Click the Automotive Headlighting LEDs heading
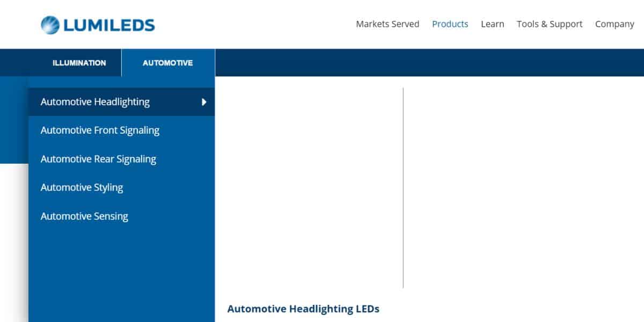Viewport: 644px width, 322px height. point(303,309)
